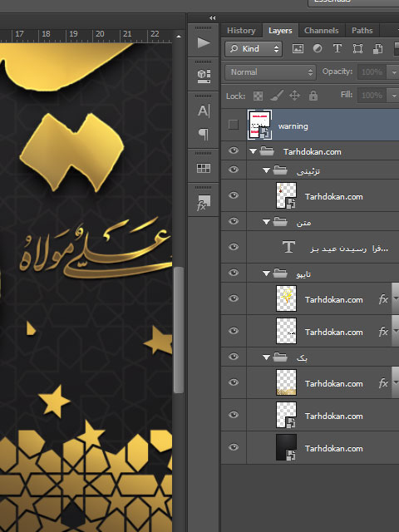Click the Opacity 100% field
The width and height of the screenshot is (399, 532).
click(372, 72)
